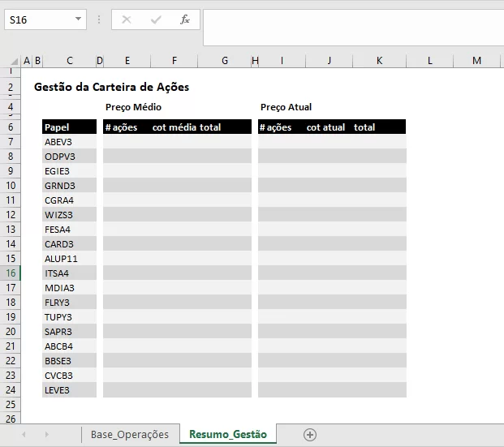Click the formula bar options dots
The height and width of the screenshot is (447, 504).
[99, 19]
